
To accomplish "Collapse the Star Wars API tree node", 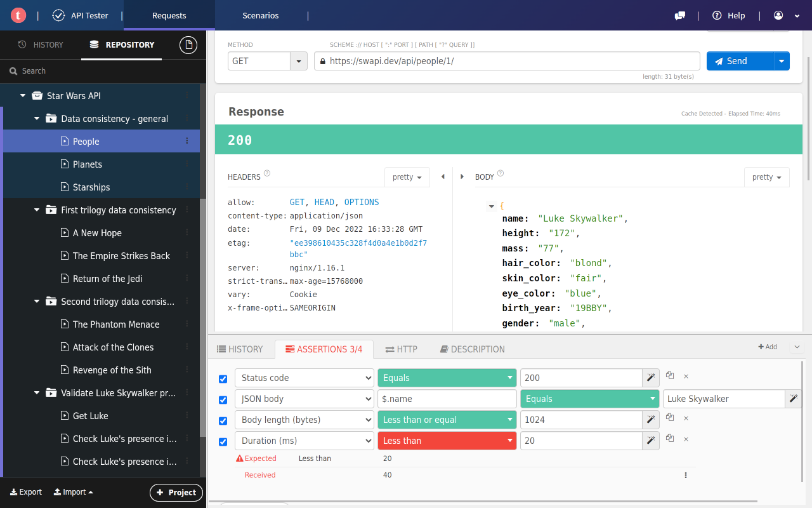I will tap(23, 95).
